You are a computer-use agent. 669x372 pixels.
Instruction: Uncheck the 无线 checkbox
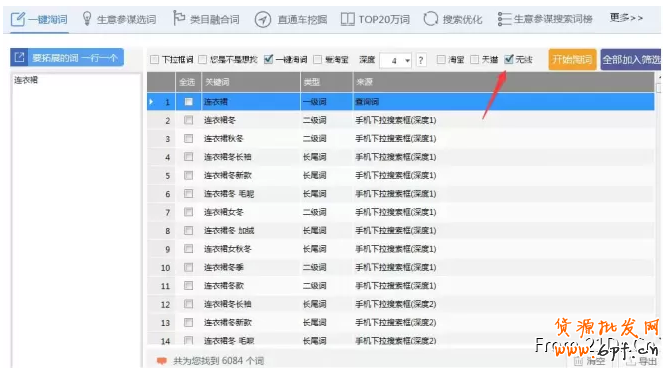(509, 59)
